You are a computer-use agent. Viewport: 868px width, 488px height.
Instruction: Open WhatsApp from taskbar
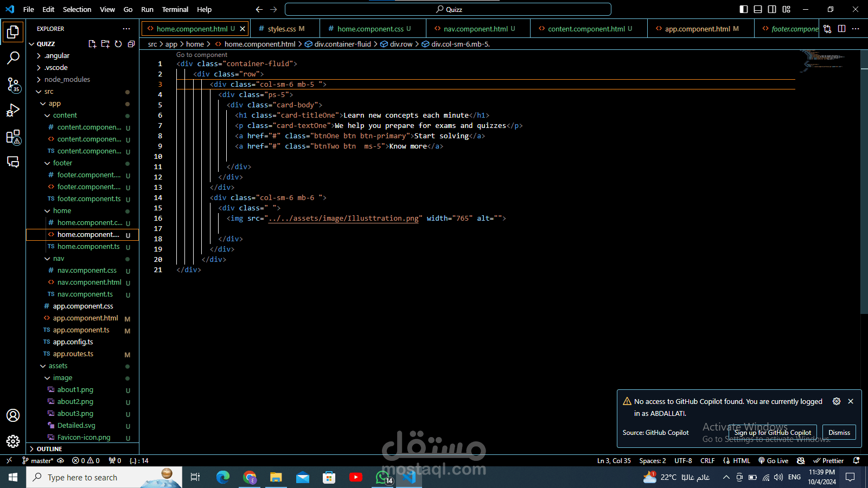point(383,477)
